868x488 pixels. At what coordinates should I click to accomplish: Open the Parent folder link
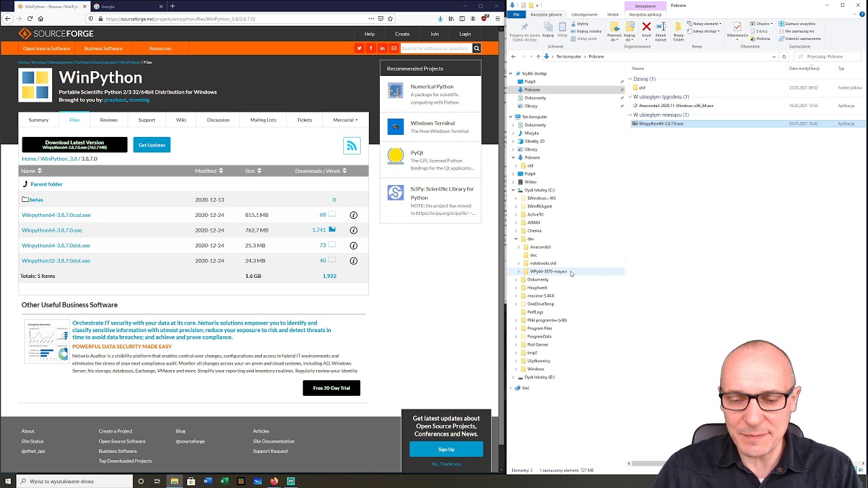pos(46,184)
